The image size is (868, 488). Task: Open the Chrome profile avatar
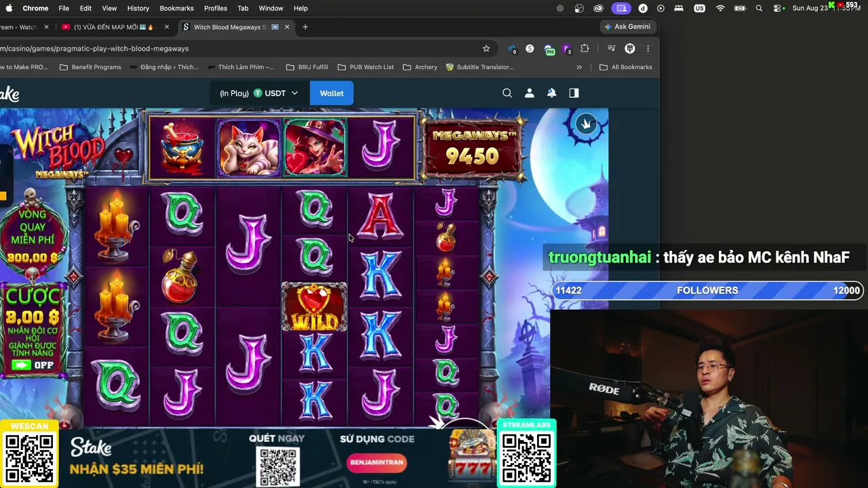(x=630, y=49)
